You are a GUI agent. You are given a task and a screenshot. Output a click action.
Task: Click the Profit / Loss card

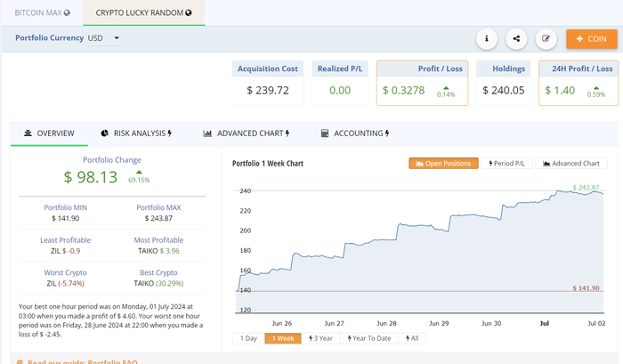click(423, 83)
